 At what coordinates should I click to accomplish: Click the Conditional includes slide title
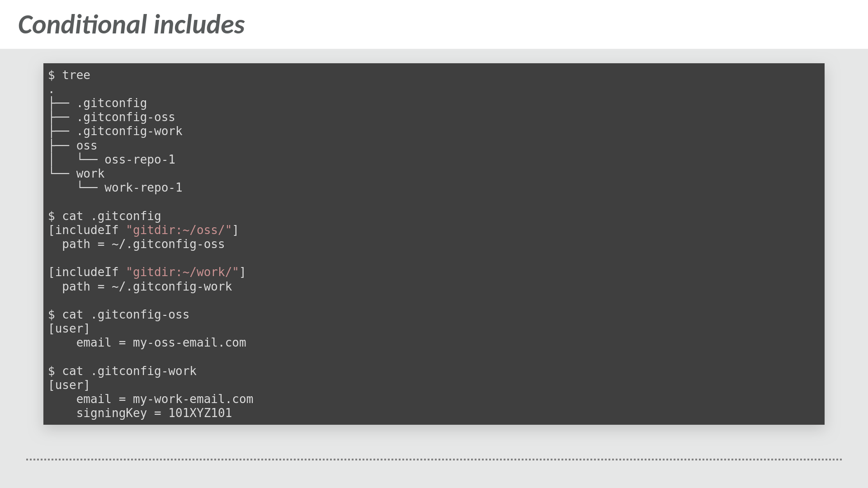tap(131, 24)
